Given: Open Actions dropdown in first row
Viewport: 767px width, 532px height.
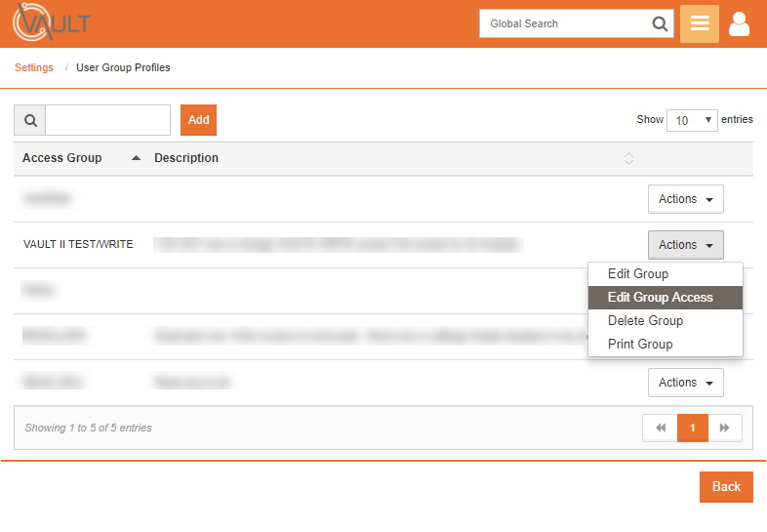Looking at the screenshot, I should (686, 199).
